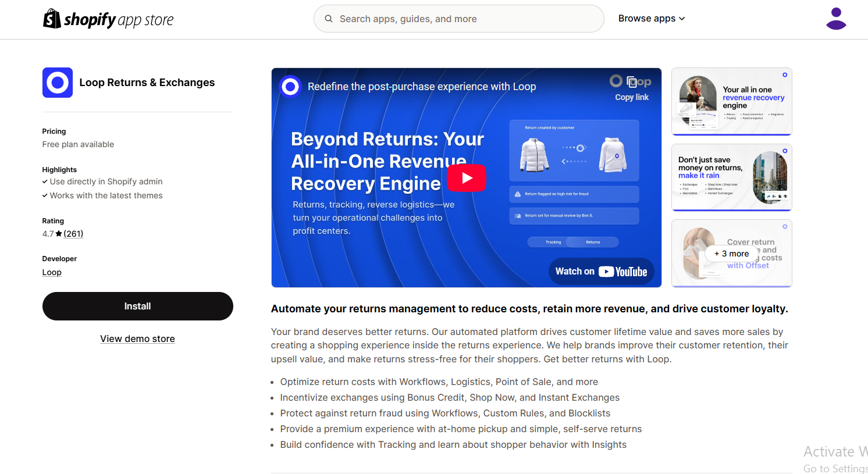Click bullet 'Incentivize exchanges using Bonus Credit'

(450, 398)
